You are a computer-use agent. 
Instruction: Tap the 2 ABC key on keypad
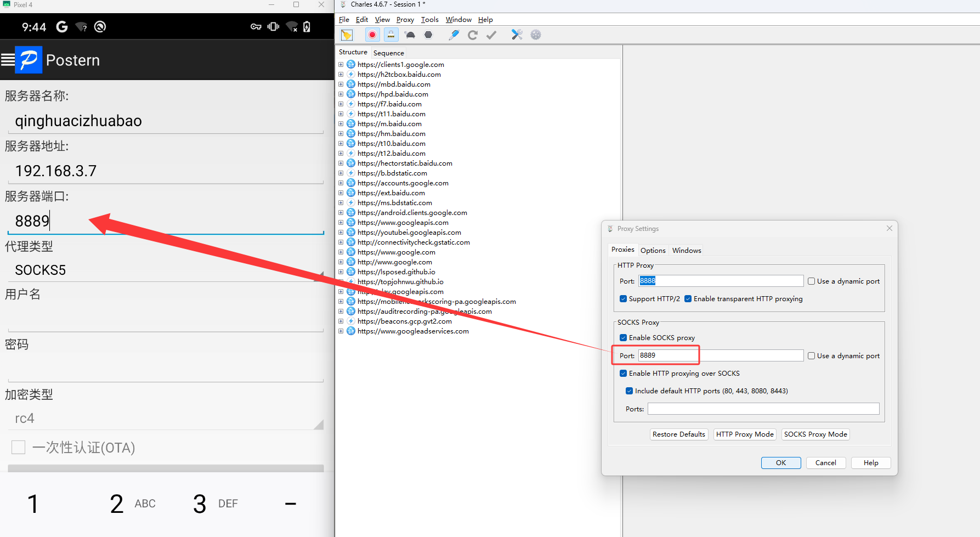pos(133,504)
